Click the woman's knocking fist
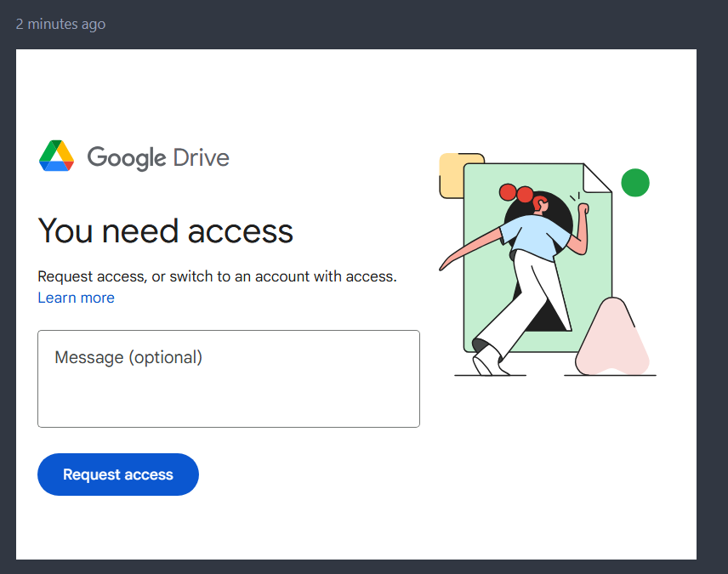The height and width of the screenshot is (574, 728). (x=583, y=208)
